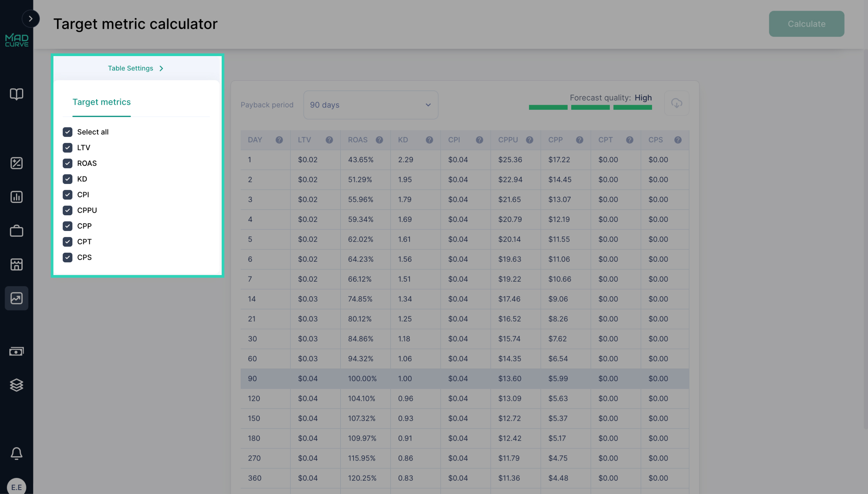Download the table via cloud download icon
The width and height of the screenshot is (868, 494).
(x=677, y=103)
